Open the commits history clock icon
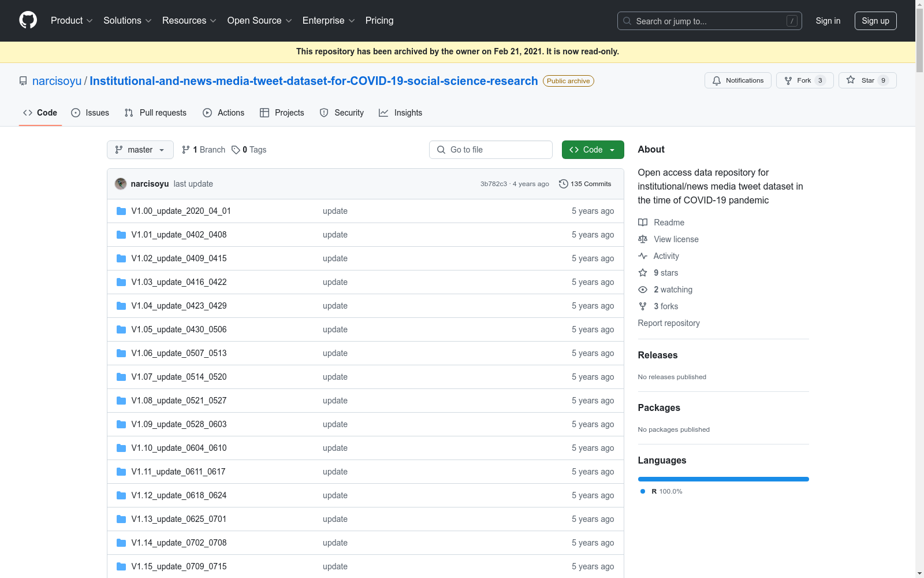Image resolution: width=924 pixels, height=578 pixels. coord(564,184)
